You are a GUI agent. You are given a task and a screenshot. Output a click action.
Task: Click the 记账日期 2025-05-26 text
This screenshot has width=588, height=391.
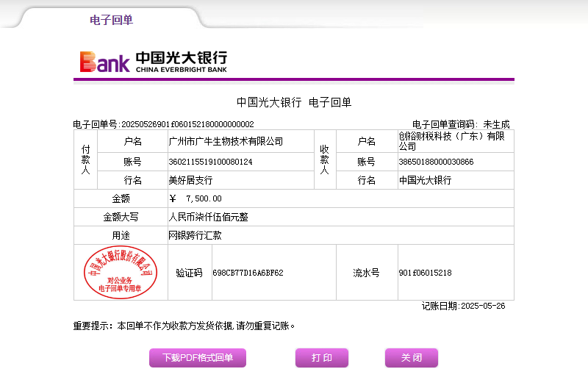pyautogui.click(x=463, y=306)
